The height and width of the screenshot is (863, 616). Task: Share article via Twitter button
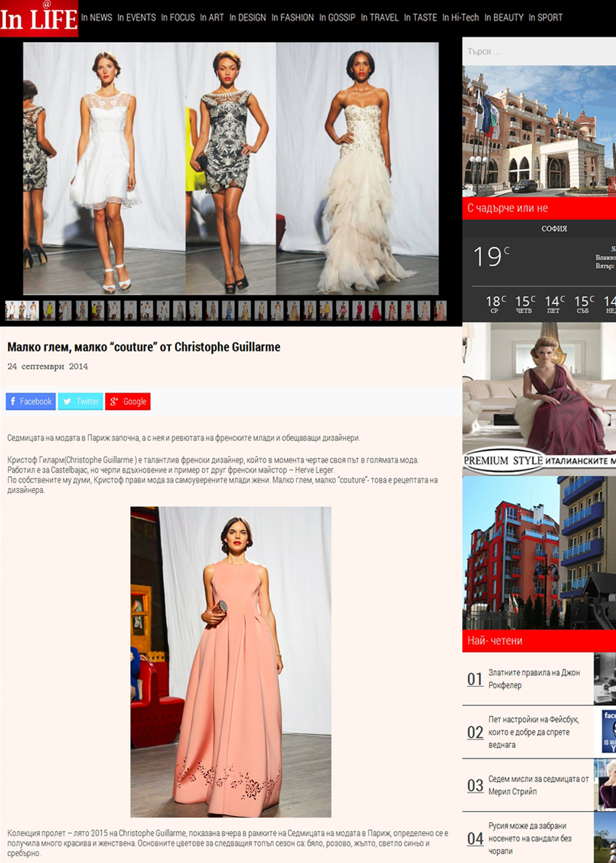tap(80, 401)
